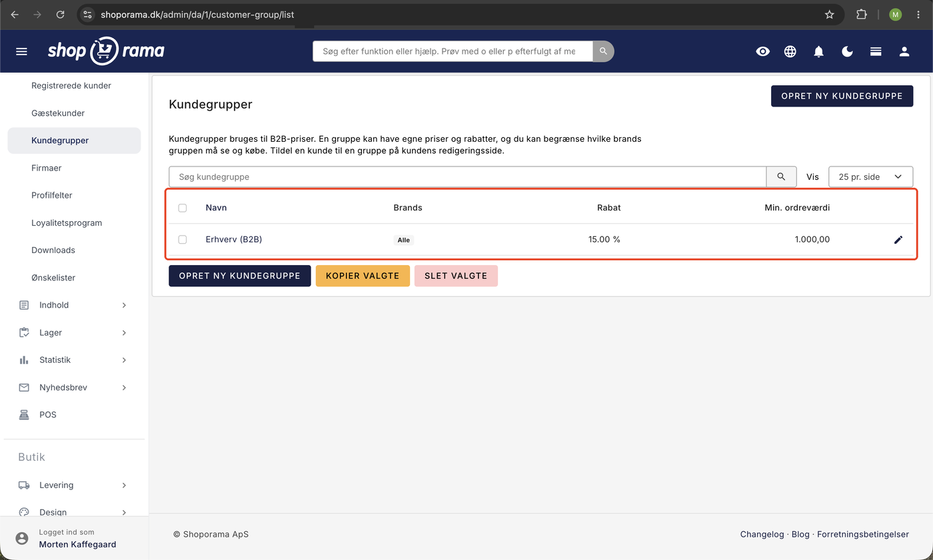This screenshot has height=560, width=933.
Task: Expand the Indhold menu chevron
Action: coord(124,305)
